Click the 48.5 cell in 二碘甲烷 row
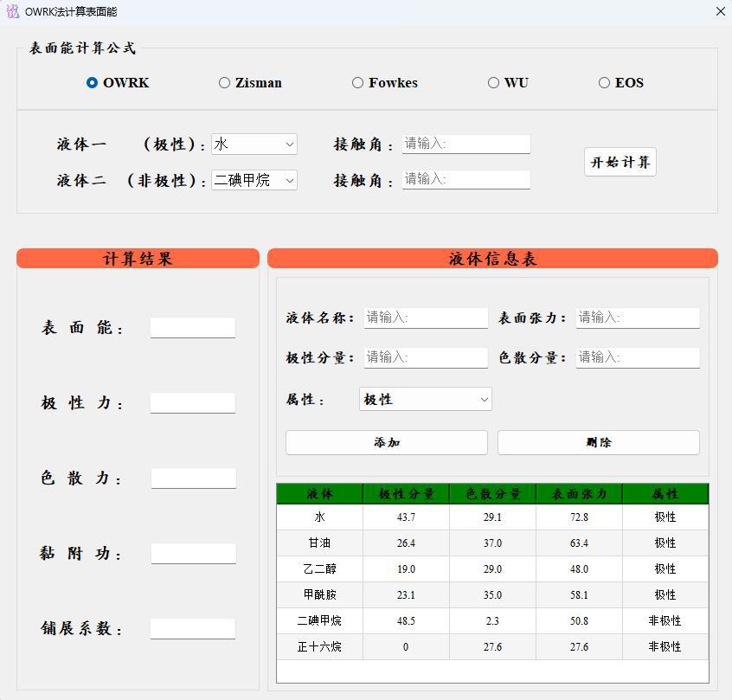The height and width of the screenshot is (700, 732). coord(406,620)
